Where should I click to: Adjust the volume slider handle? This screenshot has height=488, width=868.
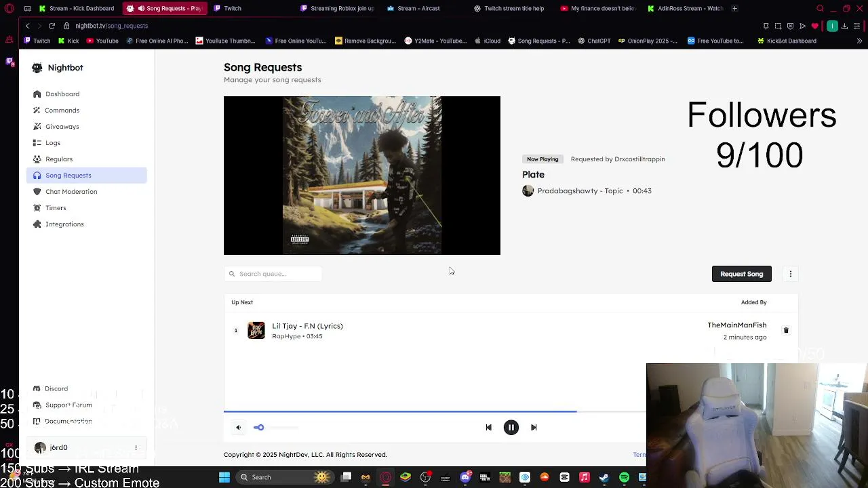click(x=260, y=428)
